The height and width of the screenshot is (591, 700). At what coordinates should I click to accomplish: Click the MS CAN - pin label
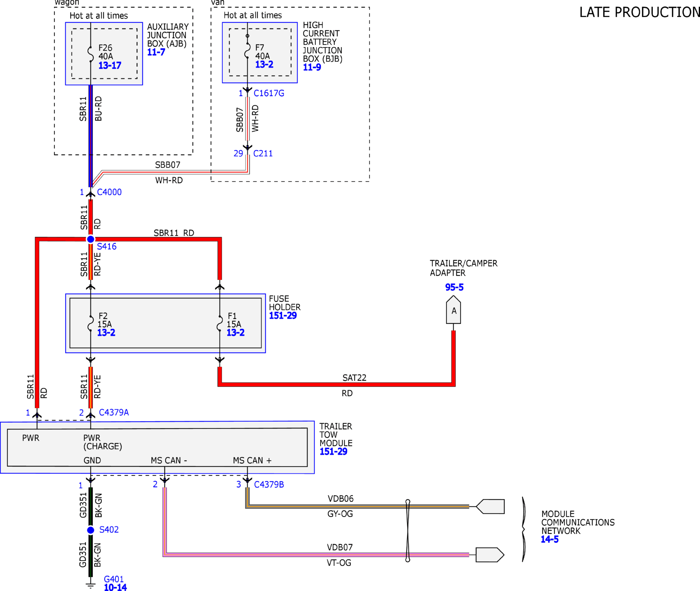coord(169,460)
